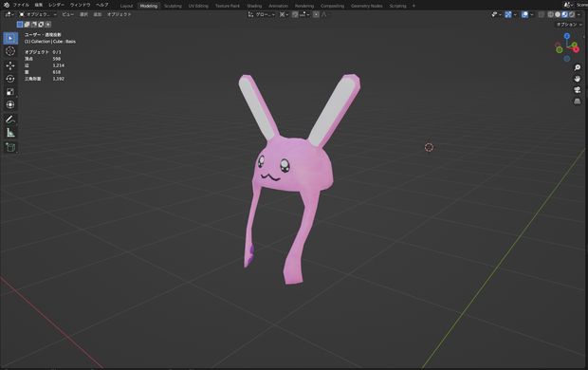The image size is (588, 370).
Task: Switch perspective/orthographic with grid icon
Action: pyautogui.click(x=578, y=102)
